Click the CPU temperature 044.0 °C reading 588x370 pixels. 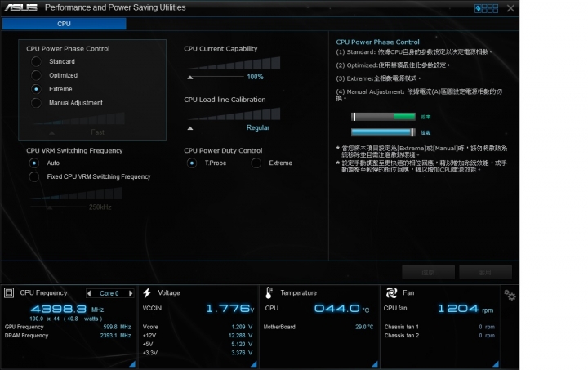pyautogui.click(x=341, y=309)
